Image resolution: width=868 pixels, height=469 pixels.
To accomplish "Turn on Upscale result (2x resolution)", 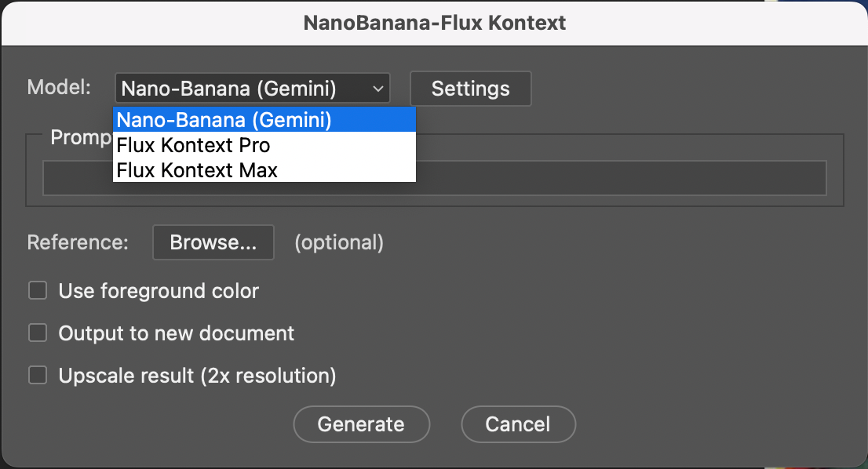I will tap(38, 375).
